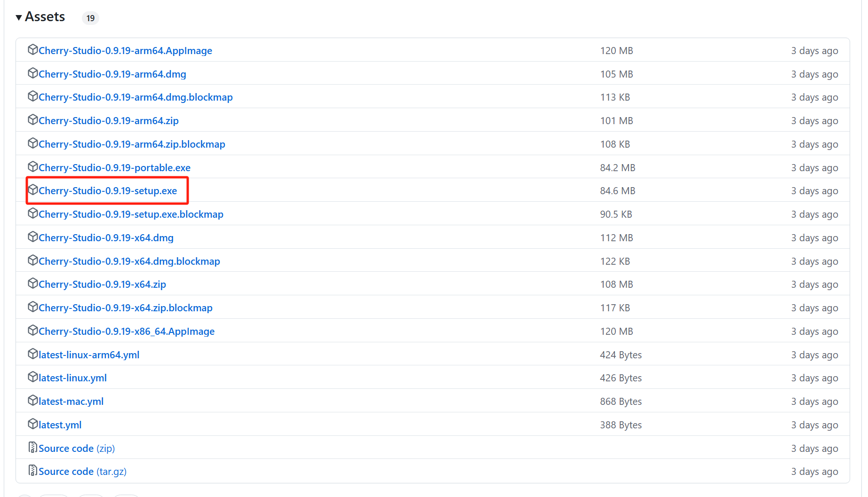Click the 868 Bytes size value
868x497 pixels.
click(x=621, y=401)
